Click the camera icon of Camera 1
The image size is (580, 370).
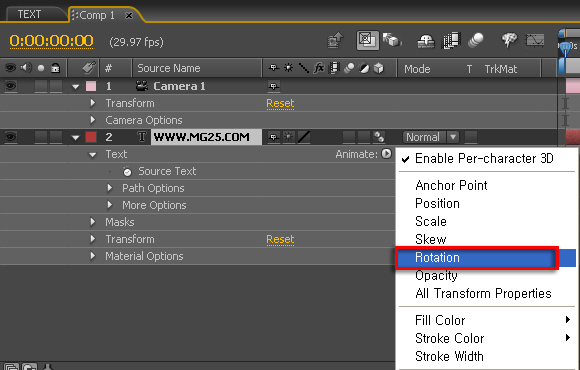pyautogui.click(x=142, y=86)
